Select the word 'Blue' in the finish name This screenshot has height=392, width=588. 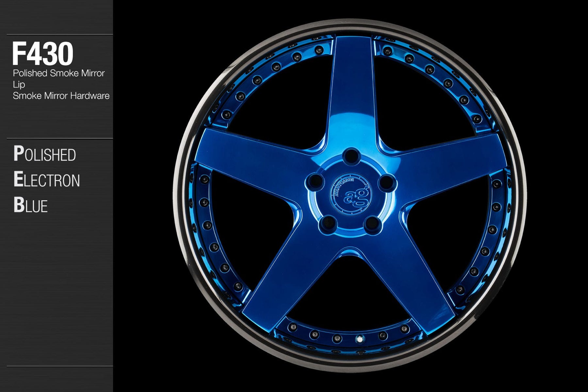click(31, 205)
